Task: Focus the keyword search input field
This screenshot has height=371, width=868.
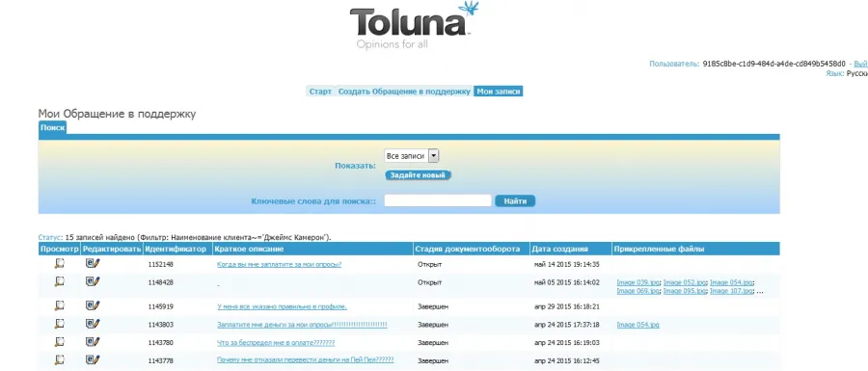Action: pos(438,200)
